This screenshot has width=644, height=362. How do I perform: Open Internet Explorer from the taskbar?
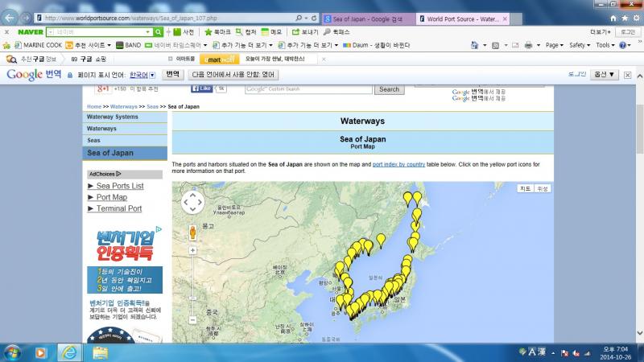tap(69, 352)
